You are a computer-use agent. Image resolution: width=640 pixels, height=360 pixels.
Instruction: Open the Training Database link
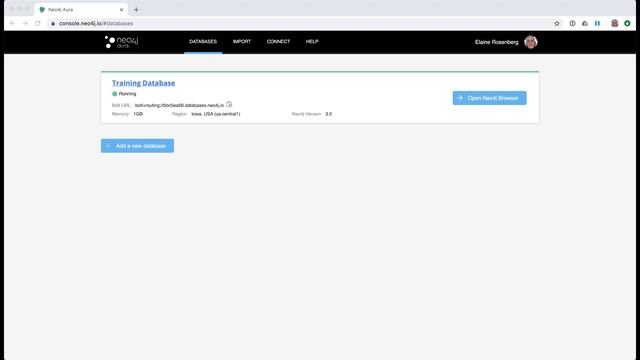point(143,83)
